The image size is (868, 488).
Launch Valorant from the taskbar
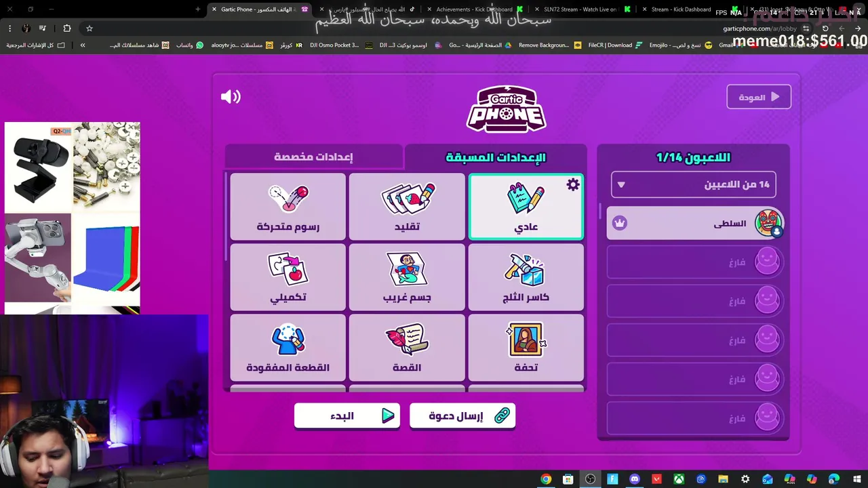[656, 479]
